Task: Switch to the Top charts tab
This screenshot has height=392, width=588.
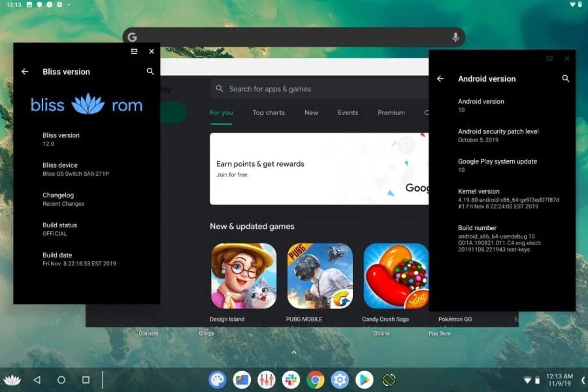Action: [269, 112]
